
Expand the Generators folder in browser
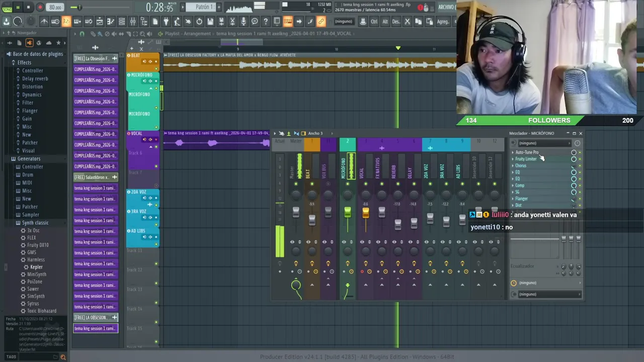click(29, 158)
